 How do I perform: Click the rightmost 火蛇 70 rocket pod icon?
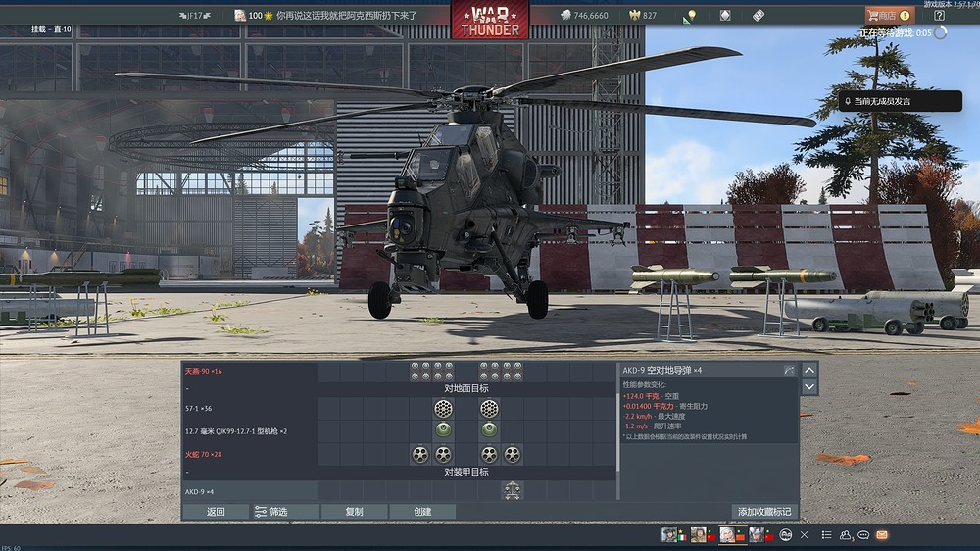pyautogui.click(x=513, y=455)
